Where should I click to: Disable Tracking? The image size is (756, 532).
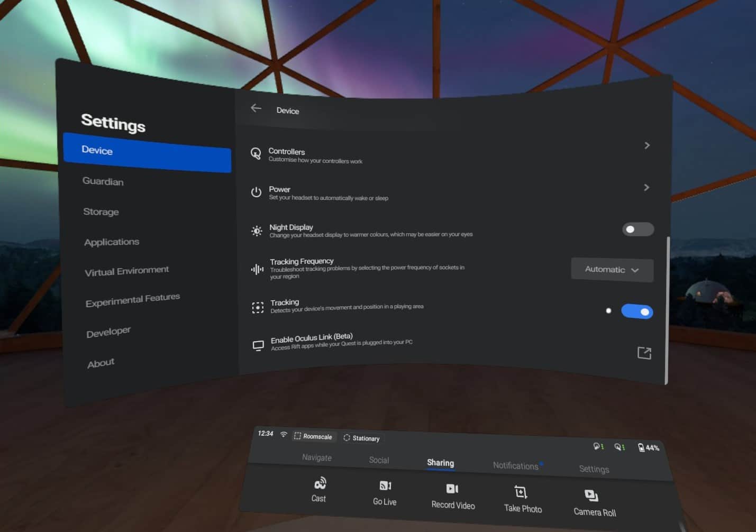click(637, 311)
